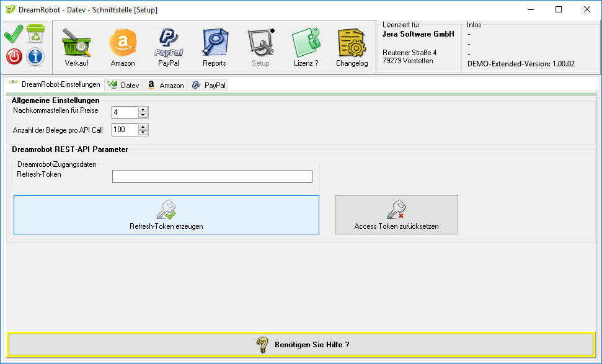Click the green checkmark icon

(14, 33)
